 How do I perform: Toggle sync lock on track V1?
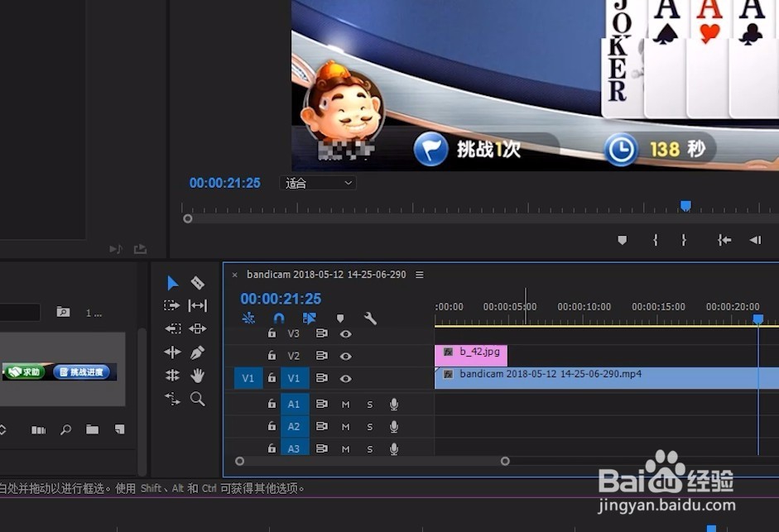coord(322,378)
